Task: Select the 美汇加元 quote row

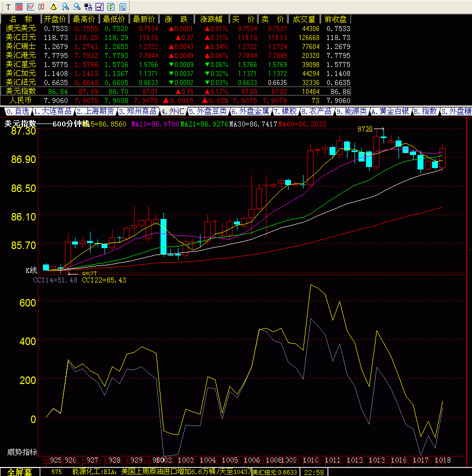Action: pyautogui.click(x=176, y=73)
